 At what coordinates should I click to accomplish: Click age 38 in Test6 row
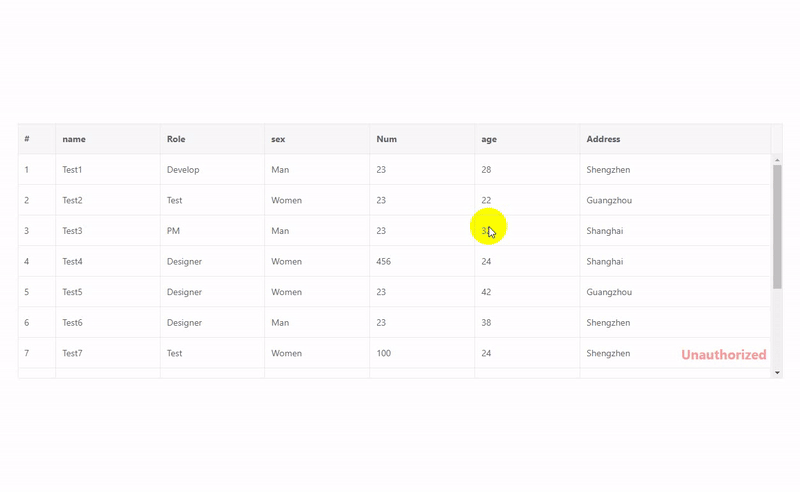(x=486, y=323)
